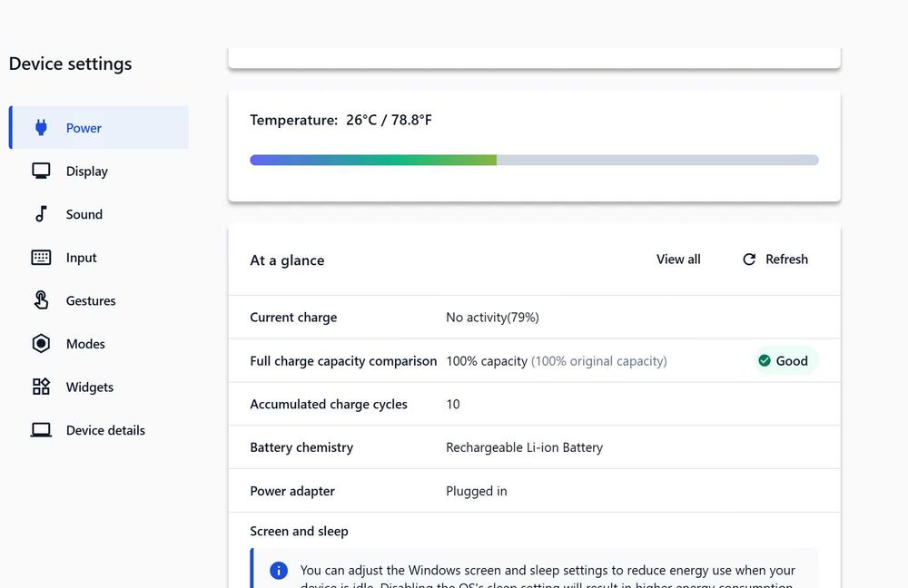Click the temperature gradient progress bar
Image resolution: width=908 pixels, height=588 pixels.
point(534,160)
